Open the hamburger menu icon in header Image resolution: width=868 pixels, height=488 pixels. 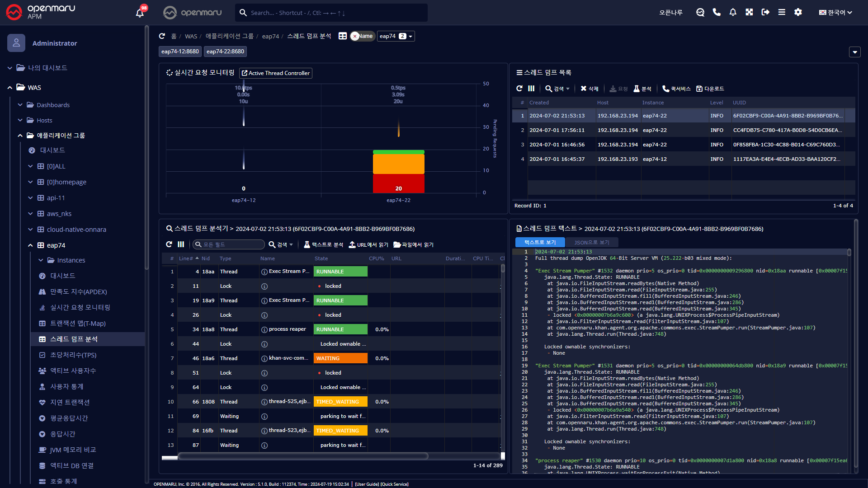pos(782,12)
